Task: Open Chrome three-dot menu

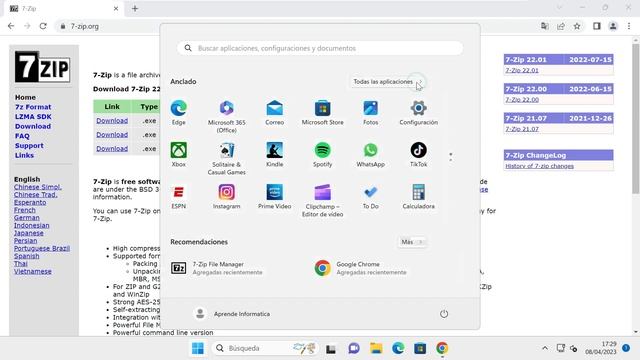Action: tap(629, 26)
